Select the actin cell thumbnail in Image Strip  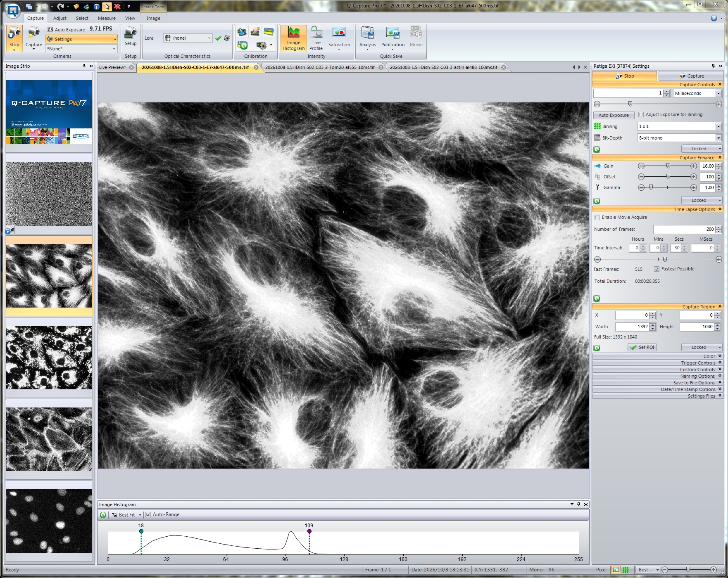pos(49,439)
